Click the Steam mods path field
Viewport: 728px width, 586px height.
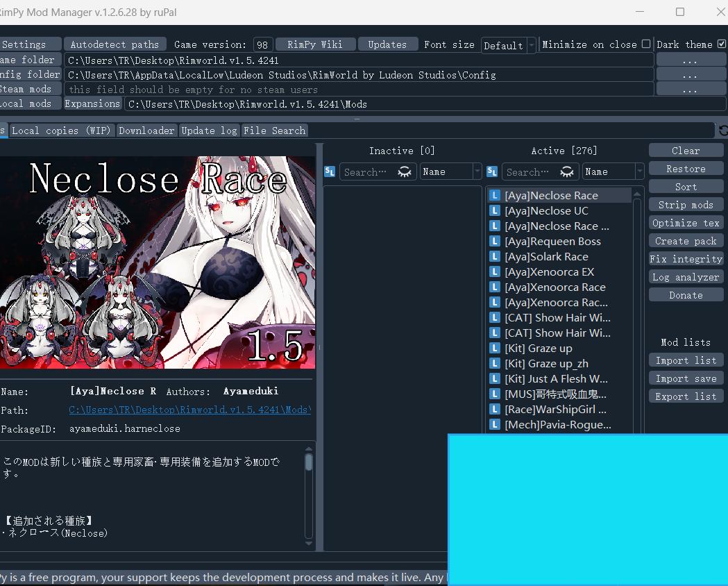358,89
